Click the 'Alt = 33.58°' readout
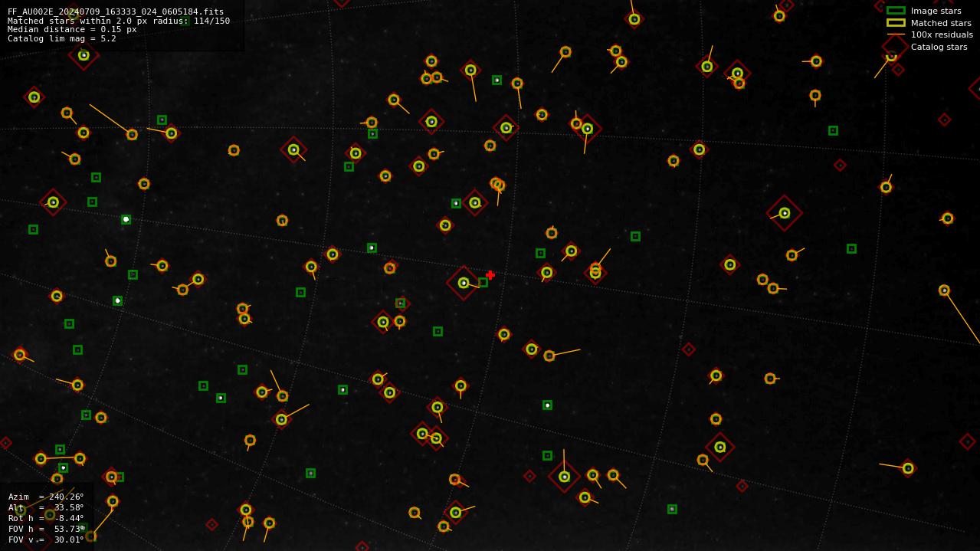The width and height of the screenshot is (980, 551). tap(46, 507)
